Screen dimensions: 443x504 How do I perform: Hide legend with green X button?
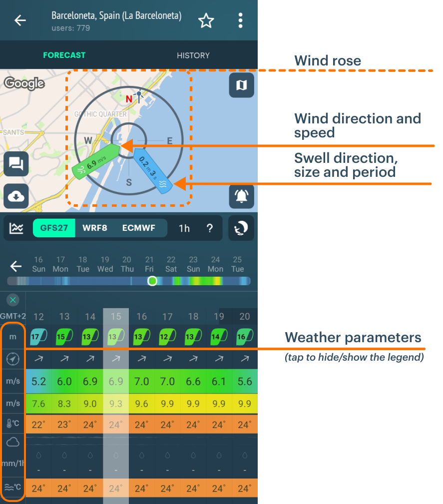[x=13, y=300]
